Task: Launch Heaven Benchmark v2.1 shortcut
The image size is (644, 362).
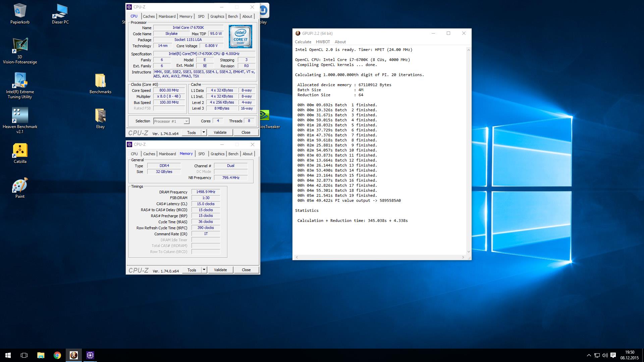Action: pyautogui.click(x=20, y=121)
